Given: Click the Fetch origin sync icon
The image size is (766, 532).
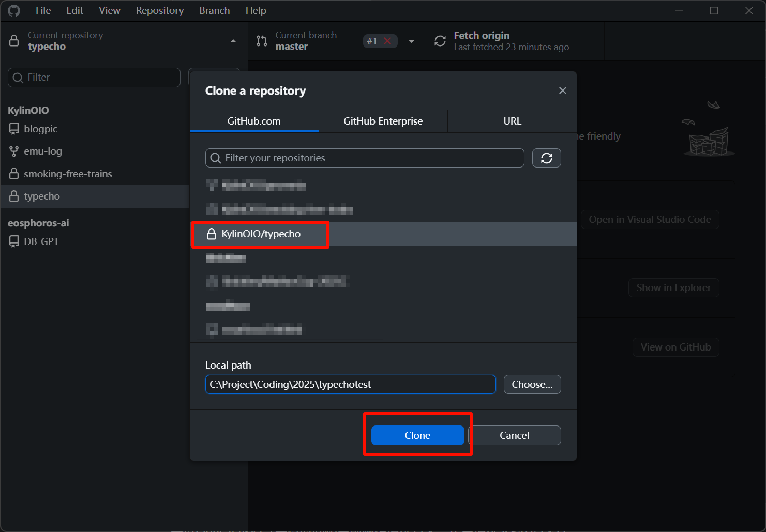Looking at the screenshot, I should click(x=440, y=41).
